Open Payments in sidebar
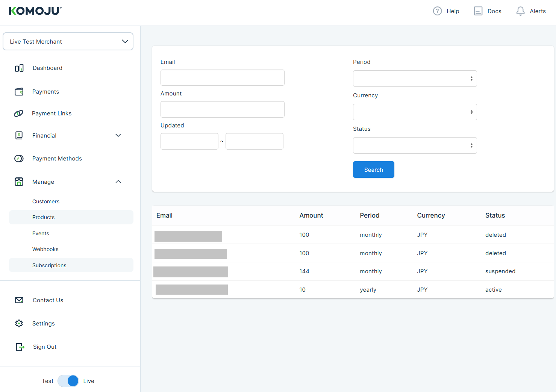 [x=45, y=92]
